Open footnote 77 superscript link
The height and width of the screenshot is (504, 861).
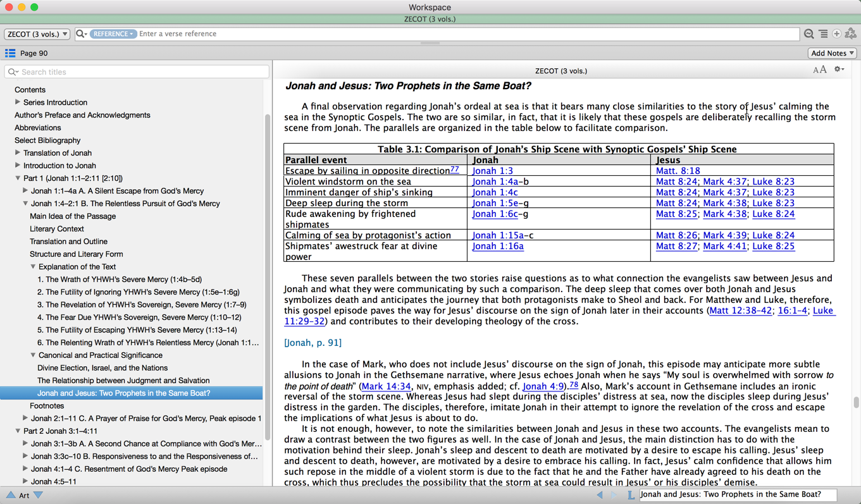[x=455, y=169]
